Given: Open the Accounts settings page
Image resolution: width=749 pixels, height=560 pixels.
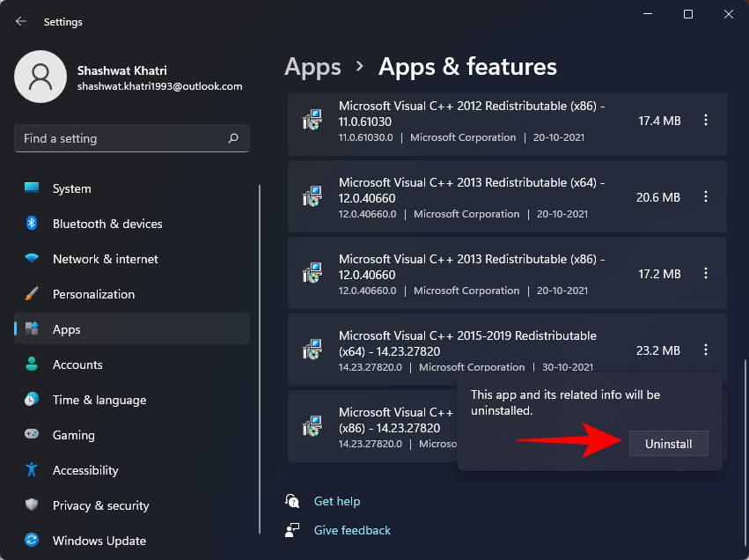Looking at the screenshot, I should 77,365.
